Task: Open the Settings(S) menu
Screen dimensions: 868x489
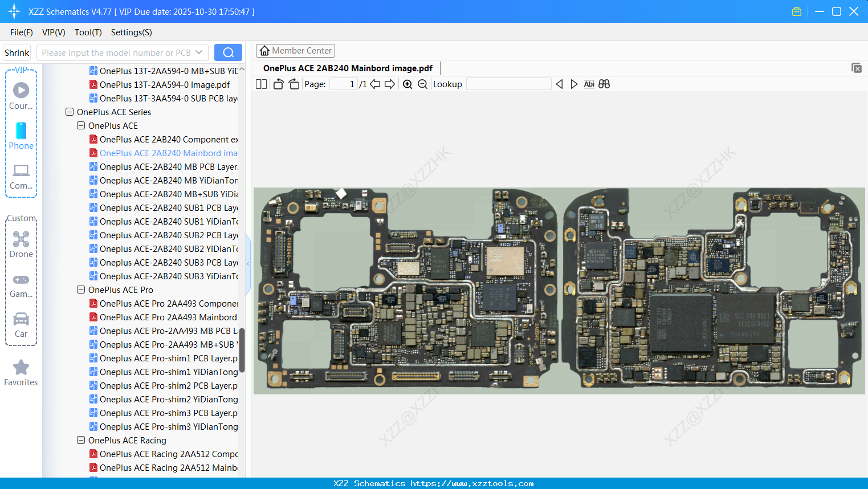Action: (131, 32)
